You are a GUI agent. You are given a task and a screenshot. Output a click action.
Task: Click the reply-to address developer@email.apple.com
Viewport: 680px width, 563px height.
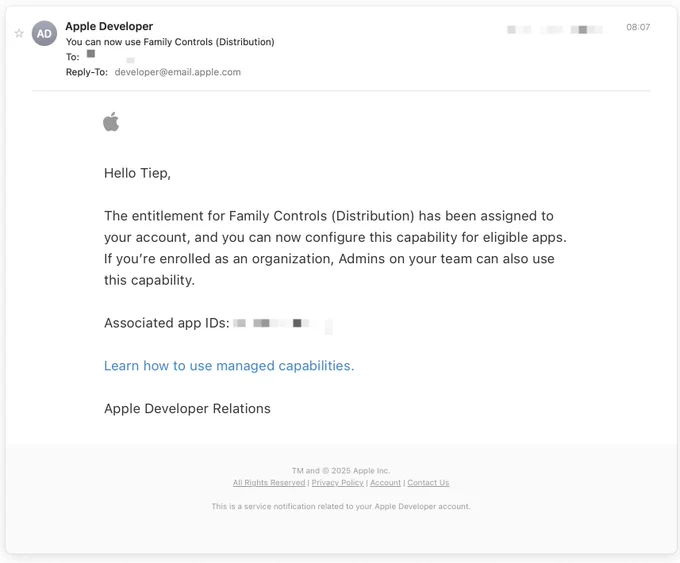tap(177, 72)
